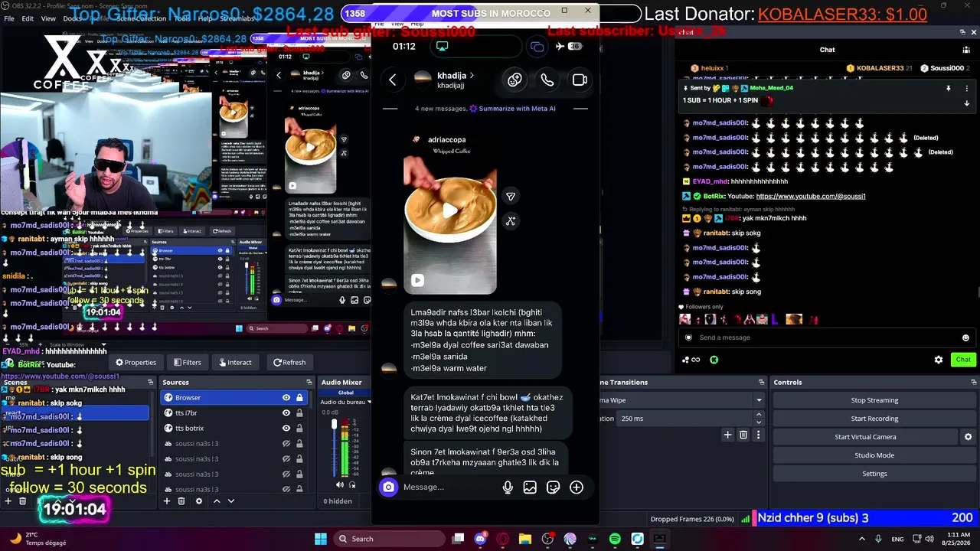Toggle Audio du bureau monitoring headphone icon
The width and height of the screenshot is (980, 551).
tap(352, 484)
